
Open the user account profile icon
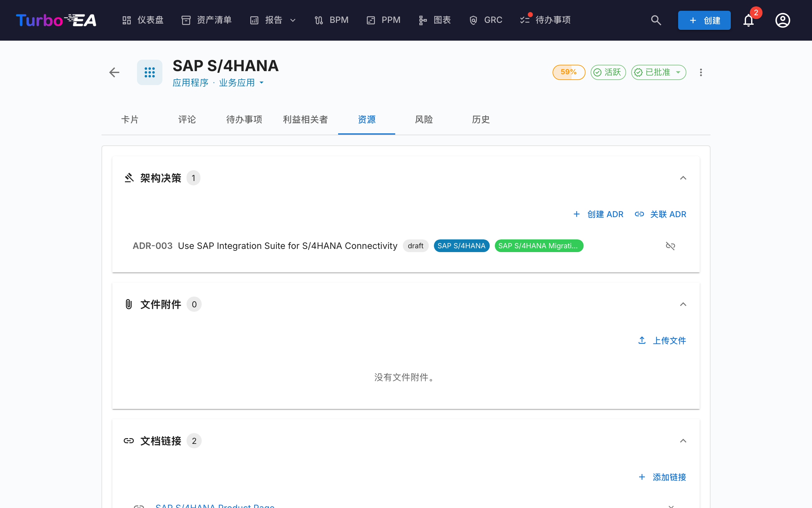coord(783,20)
